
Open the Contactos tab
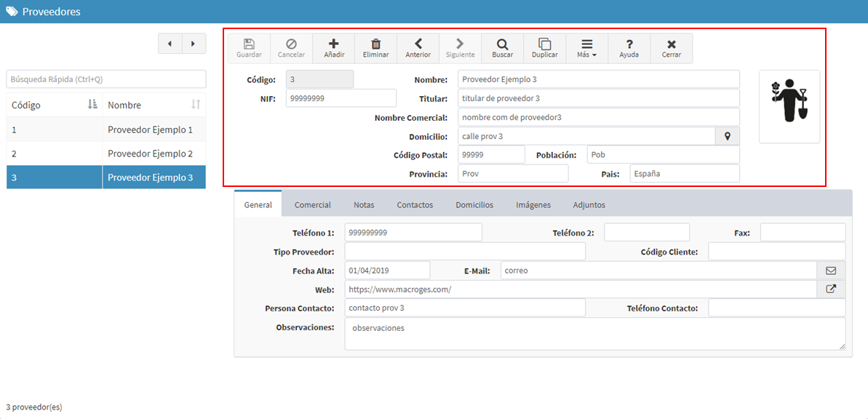click(x=415, y=205)
